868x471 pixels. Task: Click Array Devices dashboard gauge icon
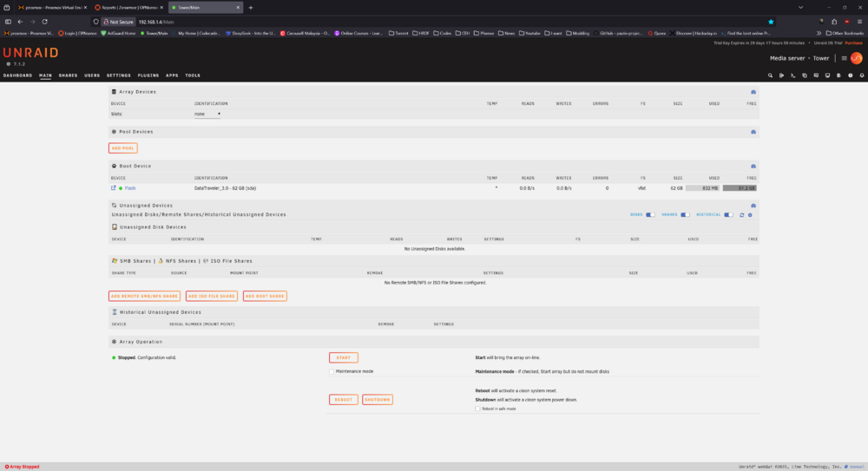(x=753, y=92)
